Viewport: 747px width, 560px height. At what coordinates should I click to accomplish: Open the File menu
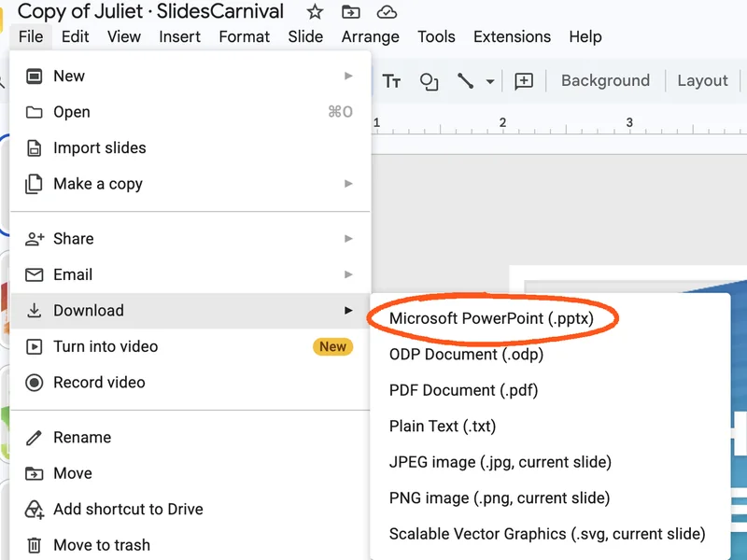(x=31, y=36)
